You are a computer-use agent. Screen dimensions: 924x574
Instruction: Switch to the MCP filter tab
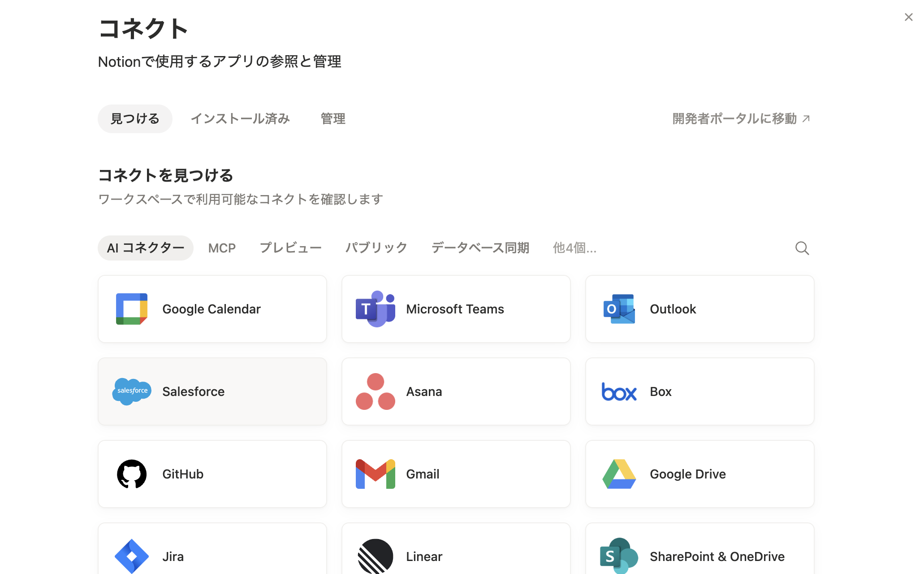coord(222,248)
